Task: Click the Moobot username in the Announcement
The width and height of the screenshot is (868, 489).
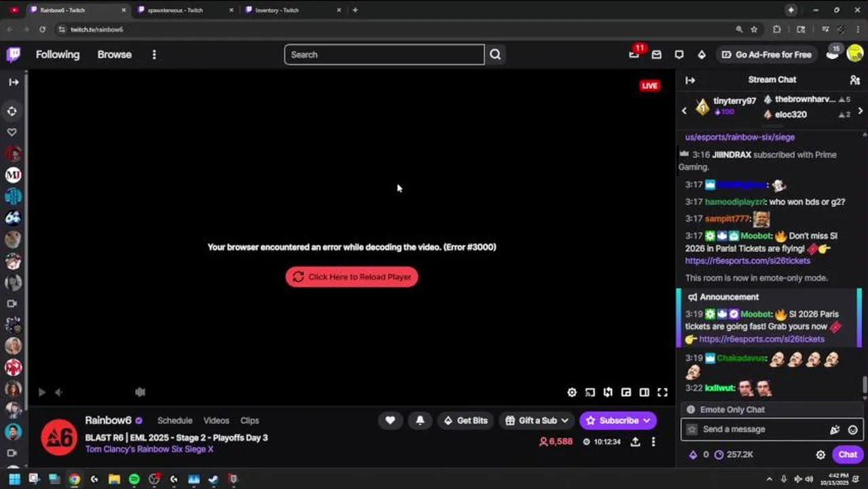Action: click(x=756, y=314)
